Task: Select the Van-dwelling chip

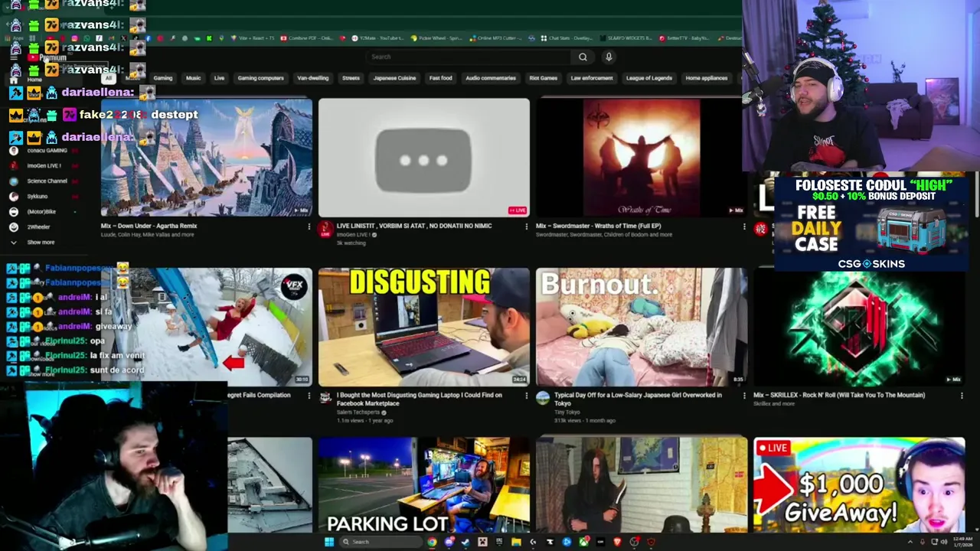Action: tap(312, 78)
